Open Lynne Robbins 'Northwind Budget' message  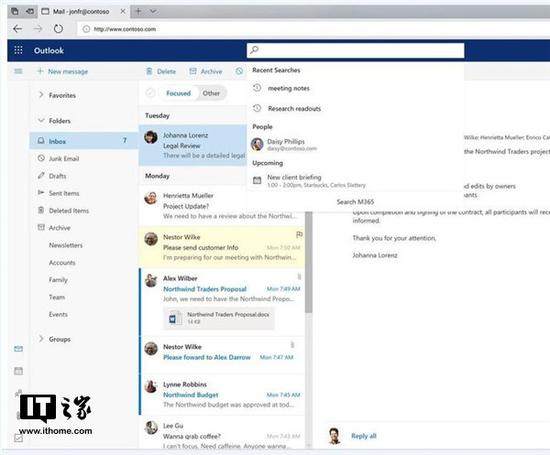click(x=222, y=394)
